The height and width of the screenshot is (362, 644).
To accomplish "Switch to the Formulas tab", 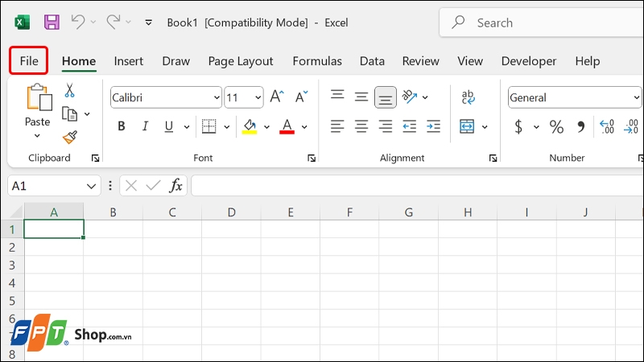I will point(317,61).
